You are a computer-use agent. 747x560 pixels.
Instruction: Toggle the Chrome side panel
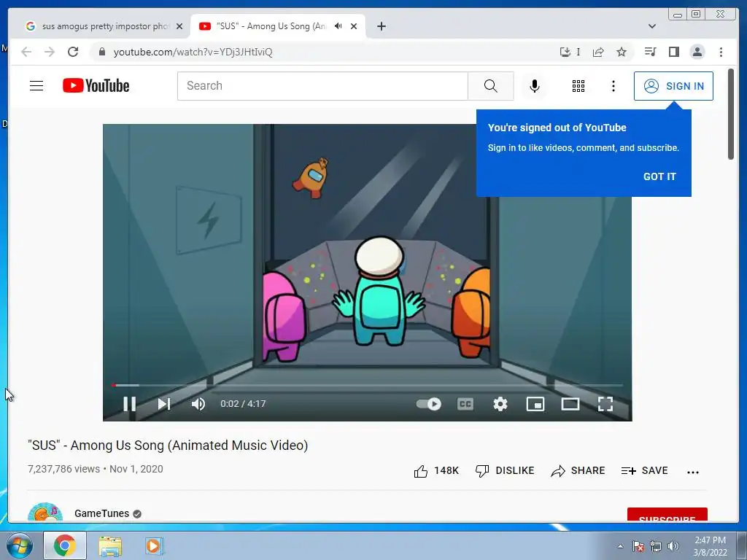(x=673, y=52)
